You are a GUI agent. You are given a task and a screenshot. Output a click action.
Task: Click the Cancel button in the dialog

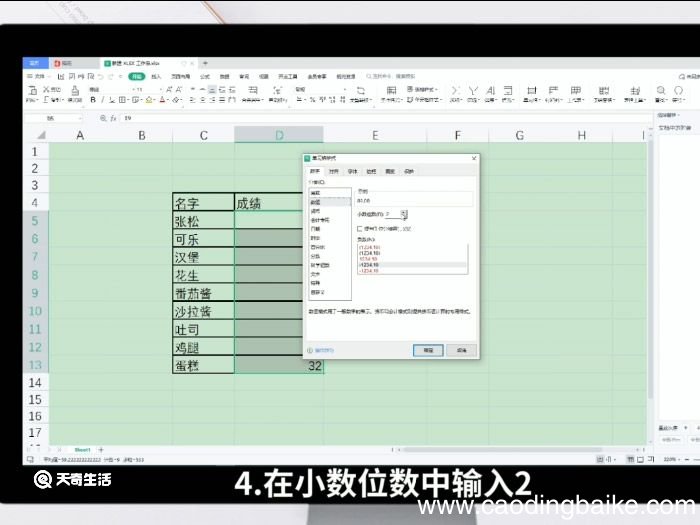[462, 350]
